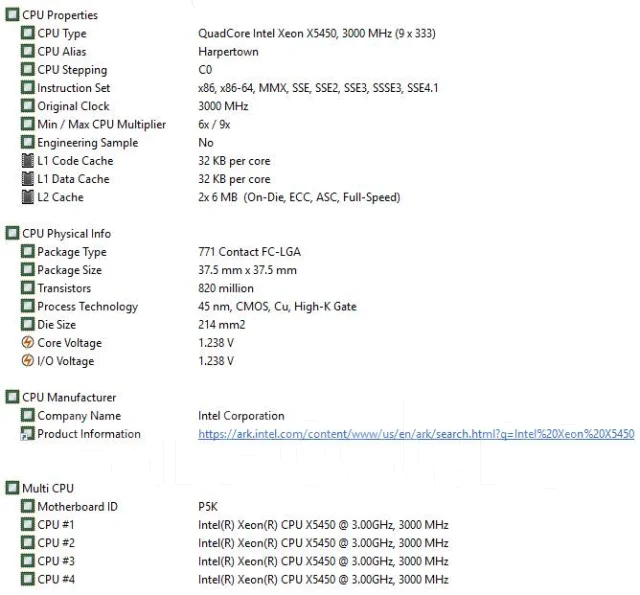The height and width of the screenshot is (595, 640).
Task: Click the CPU Manufacturer section icon
Action: [12, 397]
